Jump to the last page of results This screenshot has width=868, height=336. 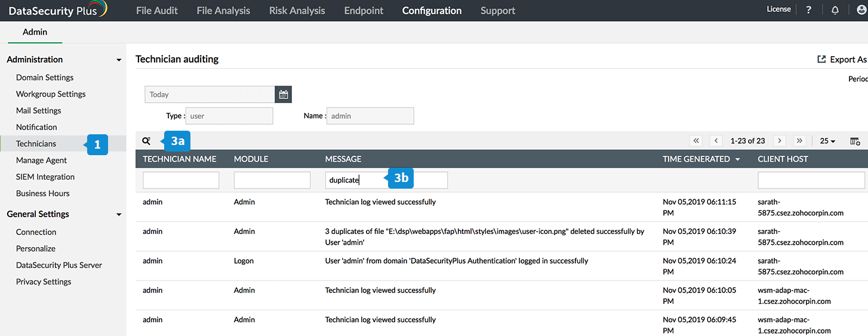click(800, 141)
